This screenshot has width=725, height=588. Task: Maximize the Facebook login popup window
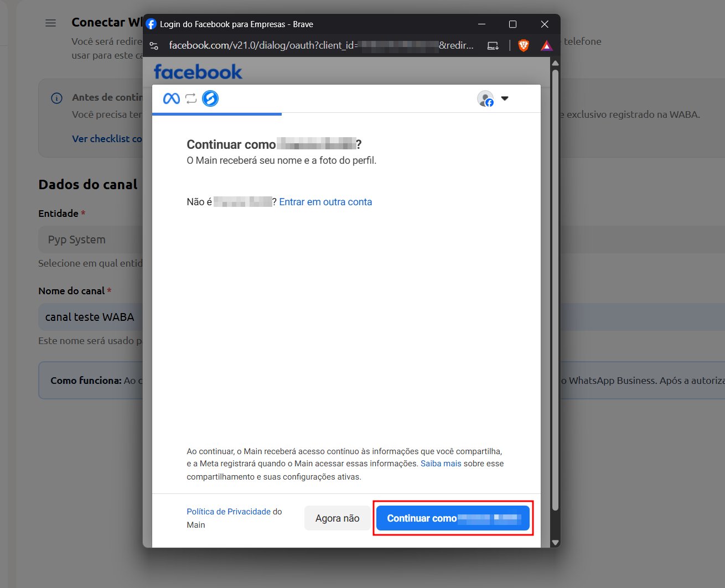(512, 24)
